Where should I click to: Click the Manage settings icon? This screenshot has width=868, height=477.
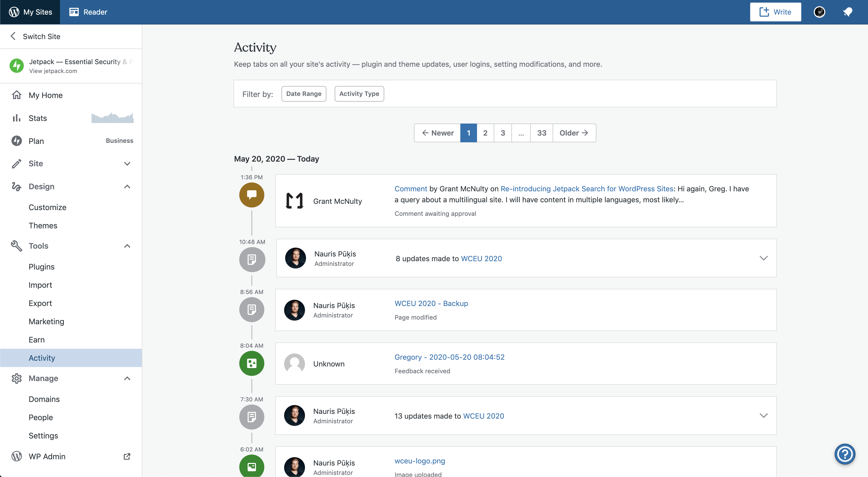tap(16, 378)
